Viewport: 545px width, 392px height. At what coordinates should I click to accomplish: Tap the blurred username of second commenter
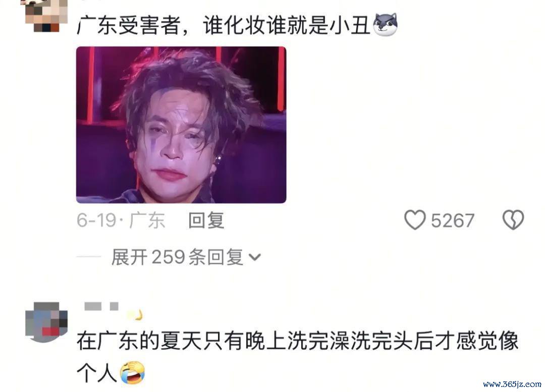click(101, 306)
